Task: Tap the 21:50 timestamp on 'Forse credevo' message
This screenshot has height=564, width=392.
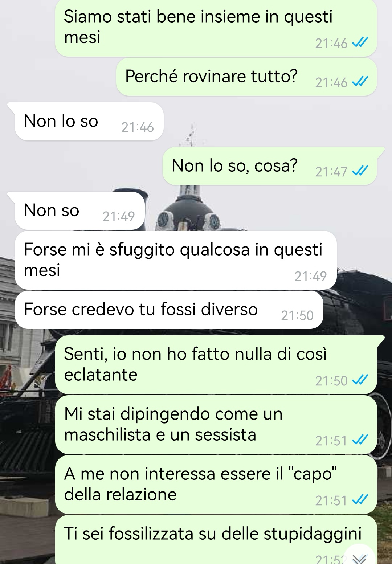Action: pos(297,316)
